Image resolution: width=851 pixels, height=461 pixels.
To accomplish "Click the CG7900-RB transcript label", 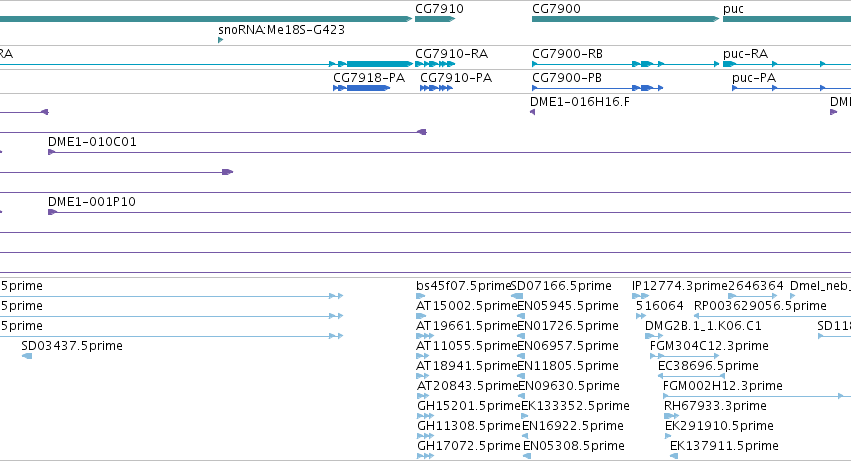I will point(567,54).
